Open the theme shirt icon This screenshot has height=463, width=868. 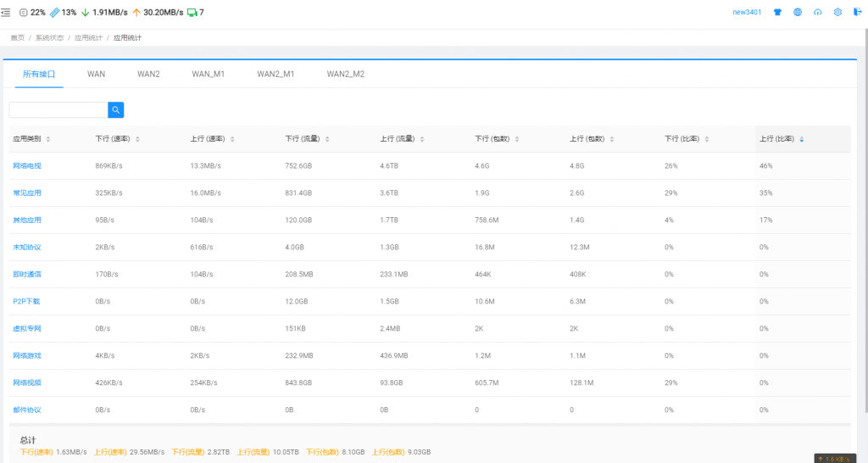tap(777, 12)
